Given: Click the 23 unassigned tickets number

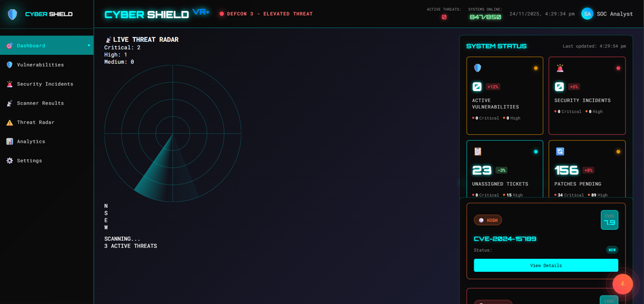Looking at the screenshot, I should 482,170.
